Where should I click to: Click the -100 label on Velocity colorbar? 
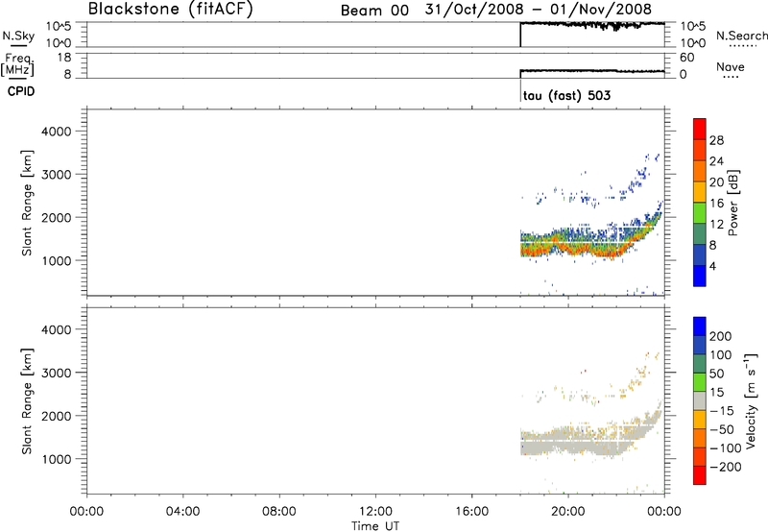point(726,447)
